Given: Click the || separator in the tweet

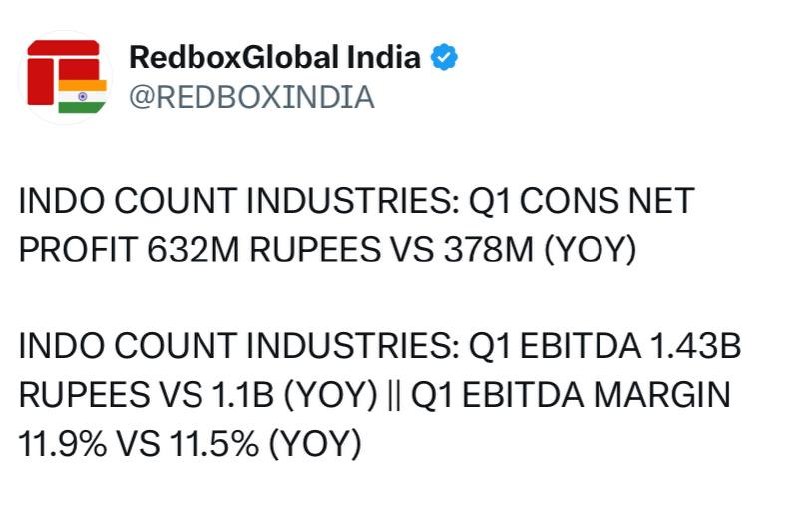Looking at the screenshot, I should [394, 394].
